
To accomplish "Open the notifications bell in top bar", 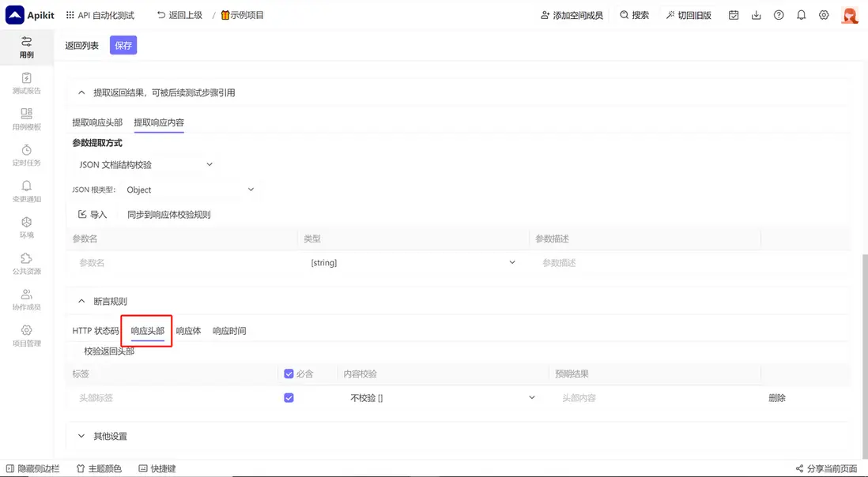I will pyautogui.click(x=801, y=15).
